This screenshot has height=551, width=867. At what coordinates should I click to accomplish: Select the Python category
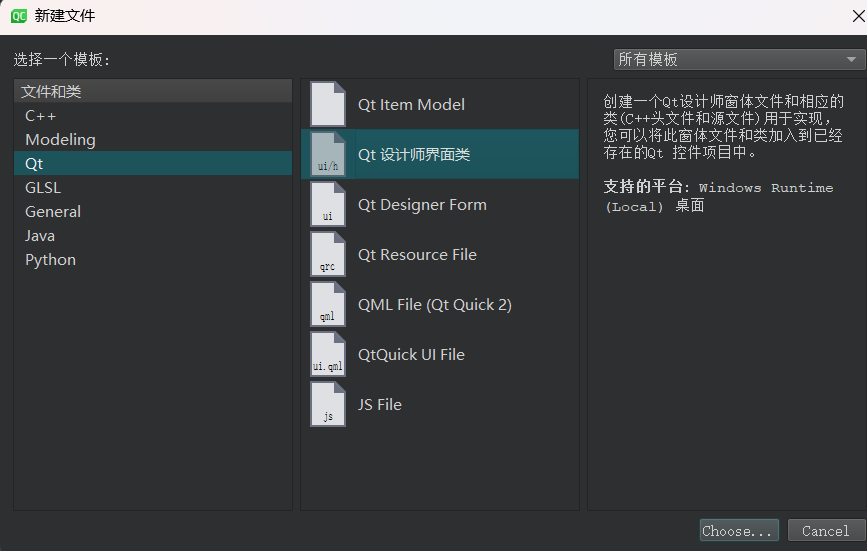(153, 260)
